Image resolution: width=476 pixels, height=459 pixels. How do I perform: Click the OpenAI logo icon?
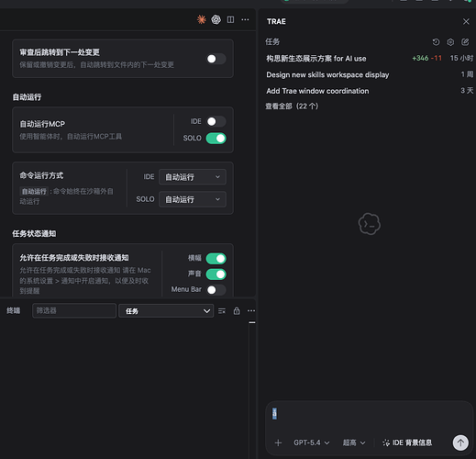click(216, 19)
